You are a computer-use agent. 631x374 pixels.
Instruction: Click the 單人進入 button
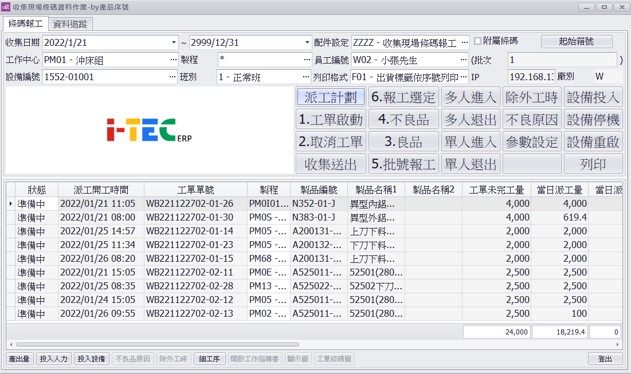point(470,142)
